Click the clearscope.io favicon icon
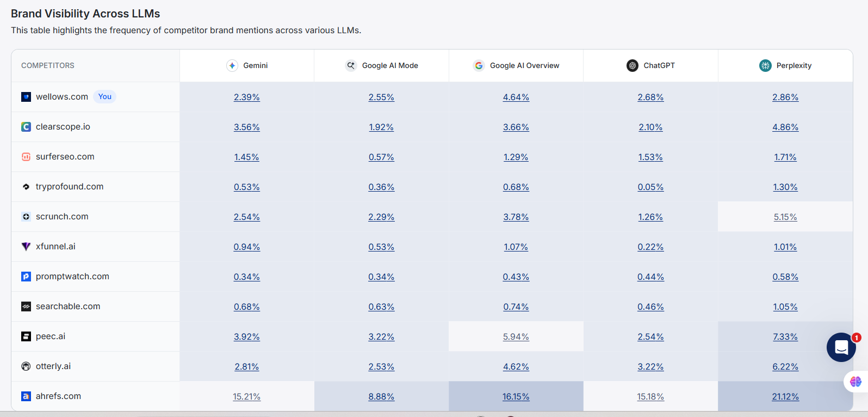 pyautogui.click(x=26, y=127)
